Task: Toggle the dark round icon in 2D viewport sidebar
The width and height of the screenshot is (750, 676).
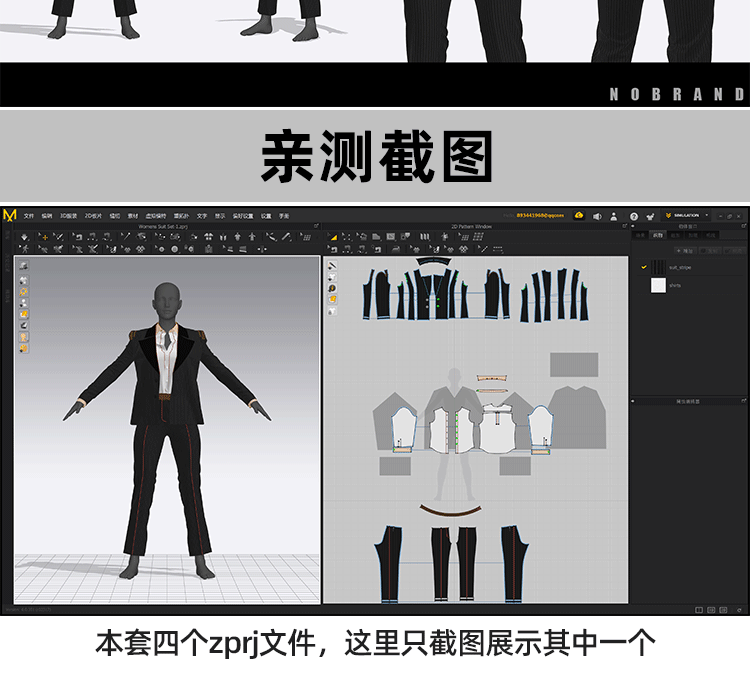Action: [x=332, y=288]
